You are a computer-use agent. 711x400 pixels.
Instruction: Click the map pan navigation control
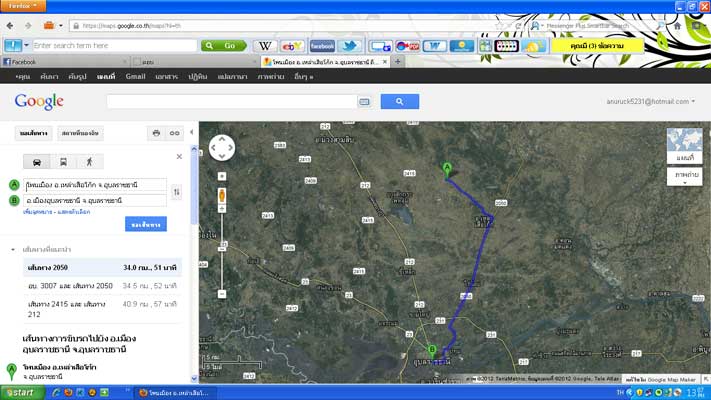[x=221, y=148]
